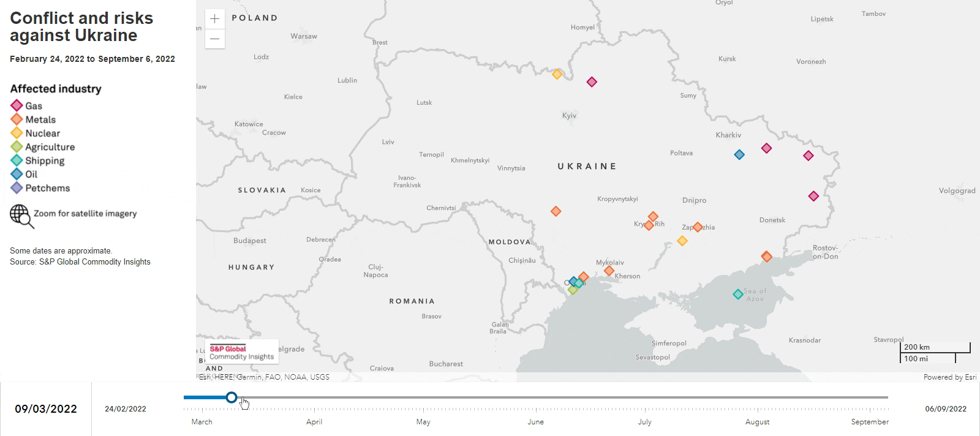This screenshot has width=980, height=436.
Task: Jump to June on the timeline
Action: [535, 422]
